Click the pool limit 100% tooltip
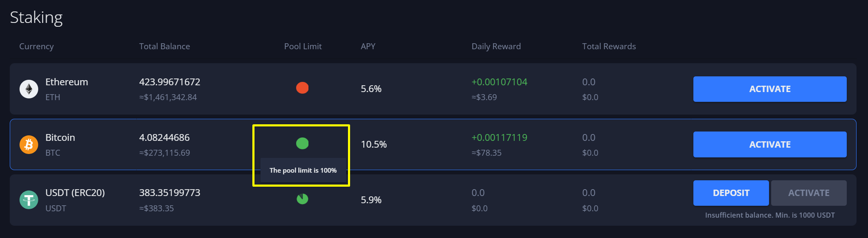868x238 pixels. tap(303, 171)
